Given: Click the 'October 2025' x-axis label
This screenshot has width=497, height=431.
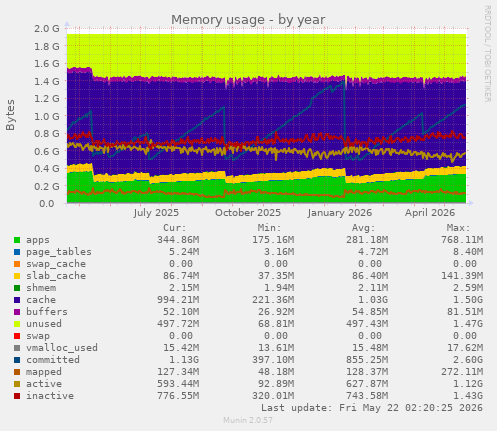Looking at the screenshot, I should click(248, 213).
